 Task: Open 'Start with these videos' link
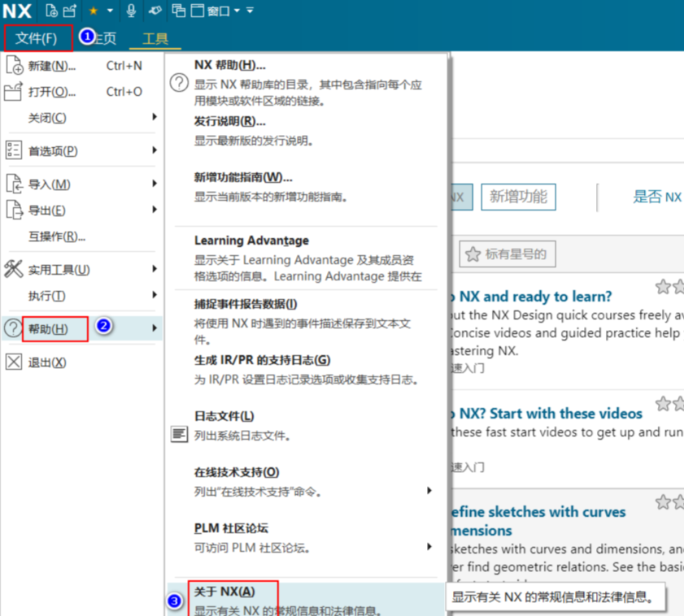click(x=551, y=414)
